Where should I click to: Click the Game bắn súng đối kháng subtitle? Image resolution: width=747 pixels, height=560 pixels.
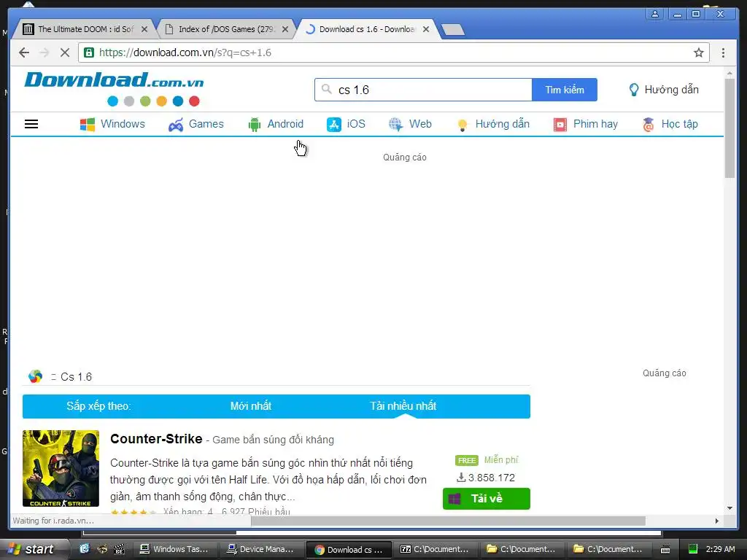click(x=273, y=440)
